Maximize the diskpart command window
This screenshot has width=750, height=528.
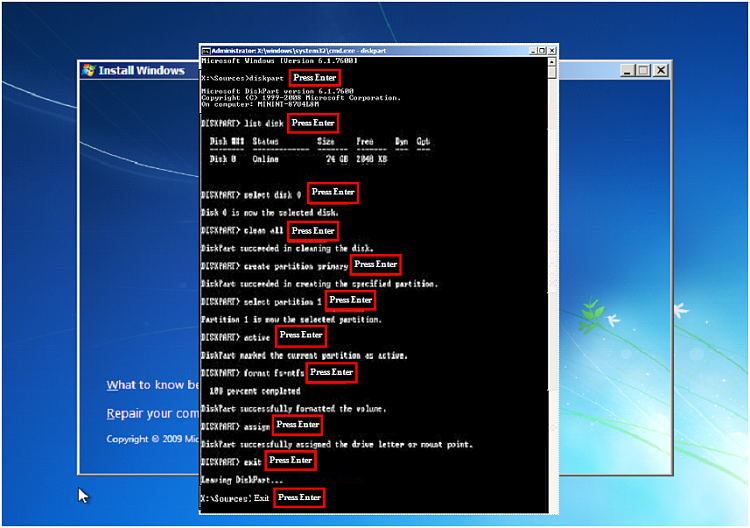click(542, 51)
